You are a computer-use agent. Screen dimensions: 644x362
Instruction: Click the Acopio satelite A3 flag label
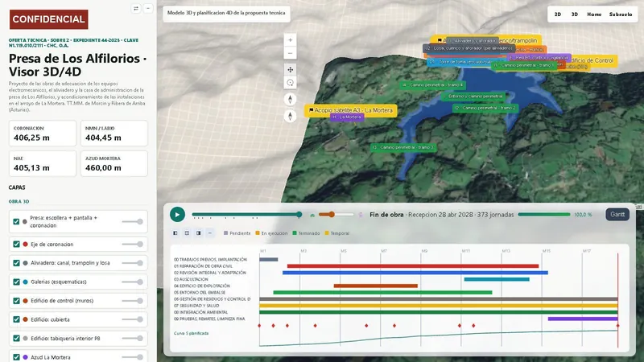pos(350,110)
